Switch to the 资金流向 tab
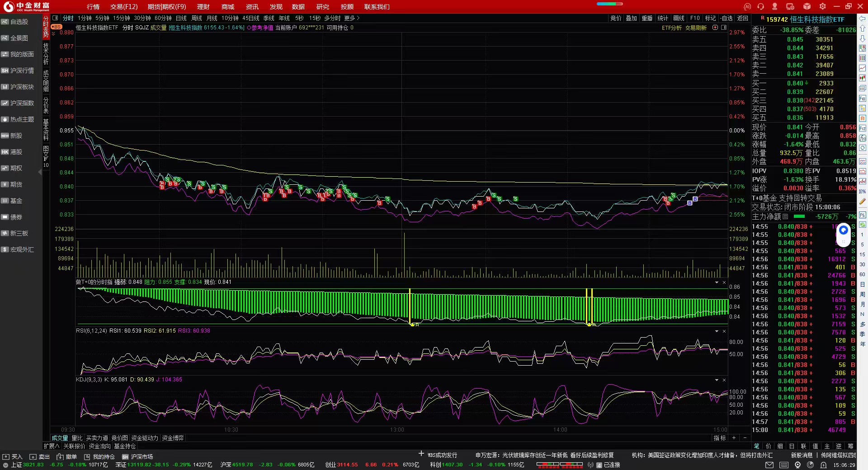 99,446
